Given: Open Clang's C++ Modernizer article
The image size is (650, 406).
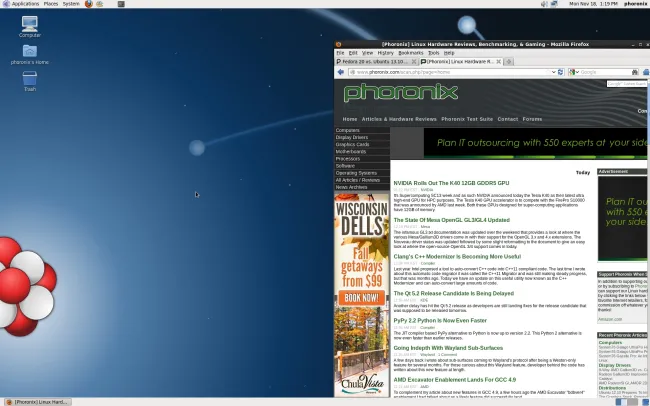Looking at the screenshot, I should 457,257.
